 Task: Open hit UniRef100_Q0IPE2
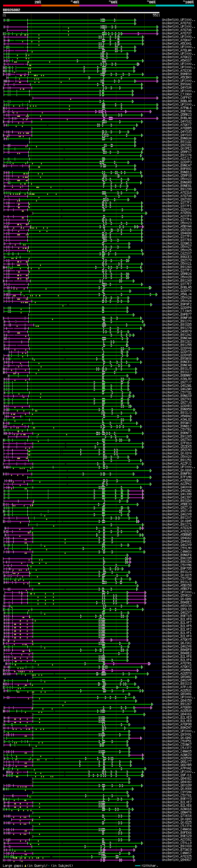pyautogui.click(x=177, y=149)
